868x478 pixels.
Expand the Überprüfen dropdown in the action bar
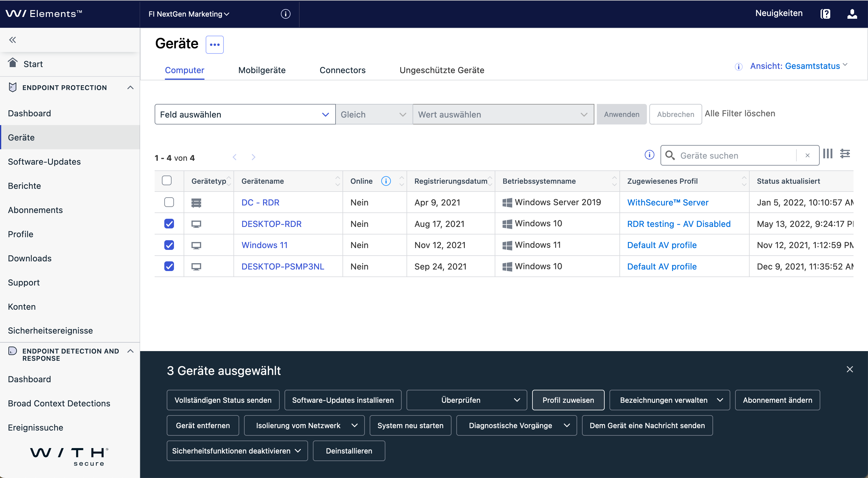click(518, 400)
